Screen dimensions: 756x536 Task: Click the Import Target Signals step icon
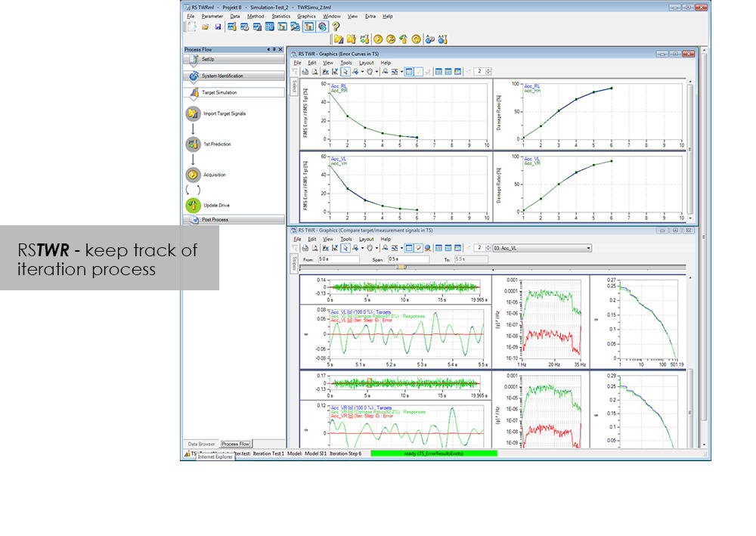[x=192, y=113]
